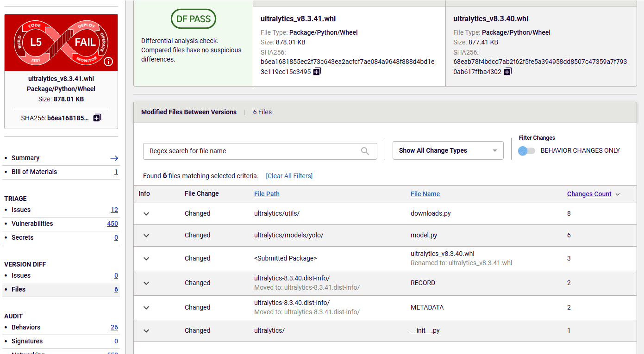The height and width of the screenshot is (354, 644).
Task: Click the arrow icon beside Summary
Action: click(x=114, y=158)
